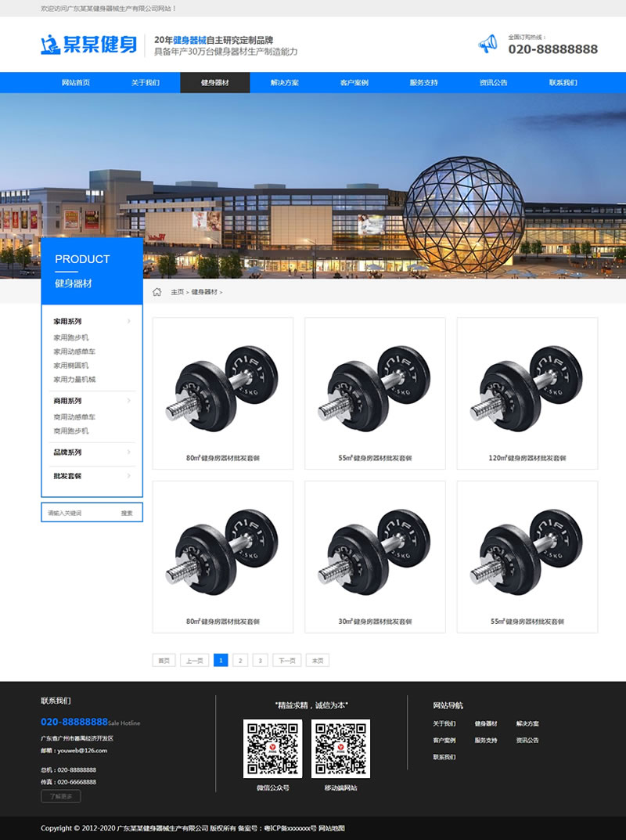Click the 30m² 健身房器材批发套餐 title
The height and width of the screenshot is (840, 626).
pyautogui.click(x=375, y=622)
